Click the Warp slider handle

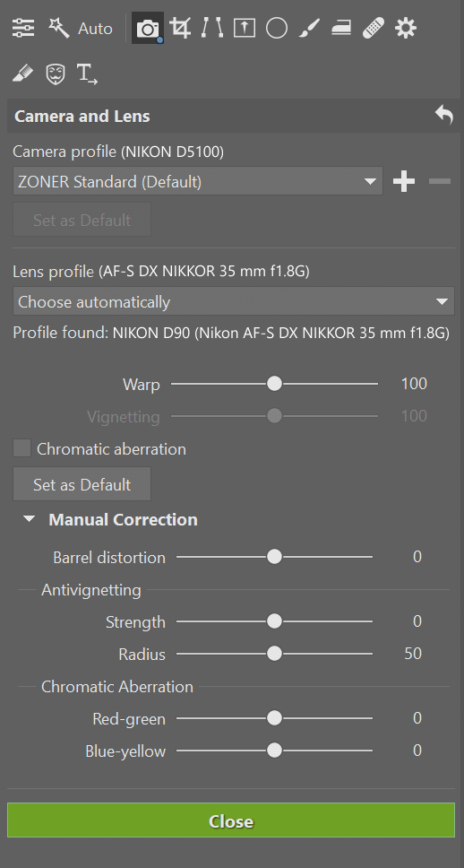click(274, 384)
